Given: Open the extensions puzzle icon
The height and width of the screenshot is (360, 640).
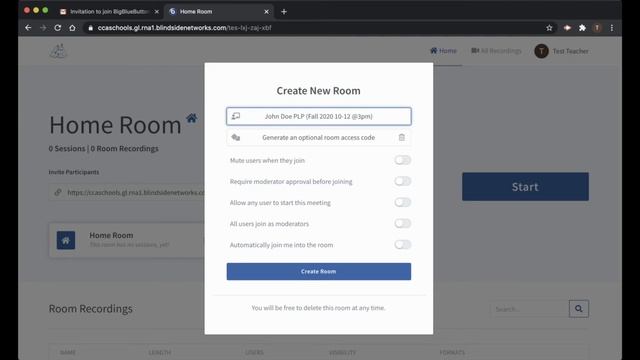Looking at the screenshot, I should click(582, 28).
